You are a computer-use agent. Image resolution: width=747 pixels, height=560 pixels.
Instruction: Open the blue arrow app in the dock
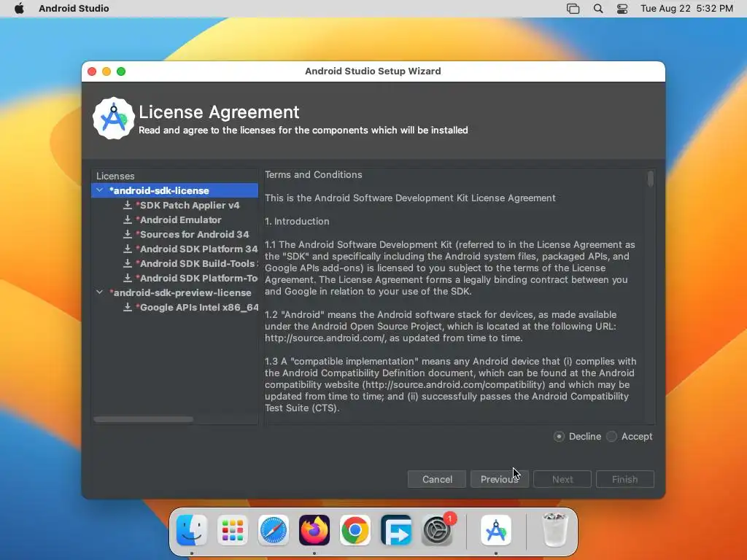pos(396,530)
